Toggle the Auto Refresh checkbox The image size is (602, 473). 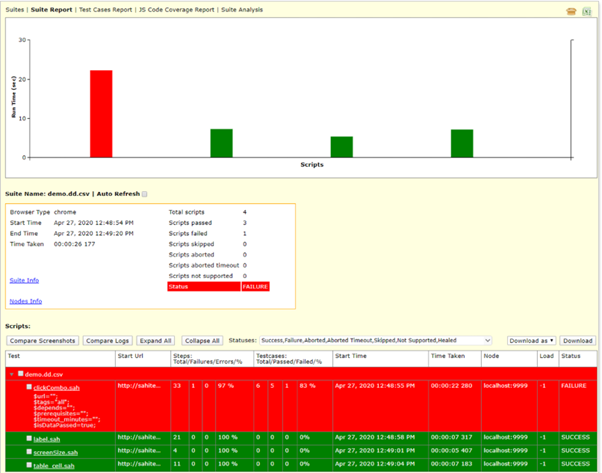tap(144, 194)
